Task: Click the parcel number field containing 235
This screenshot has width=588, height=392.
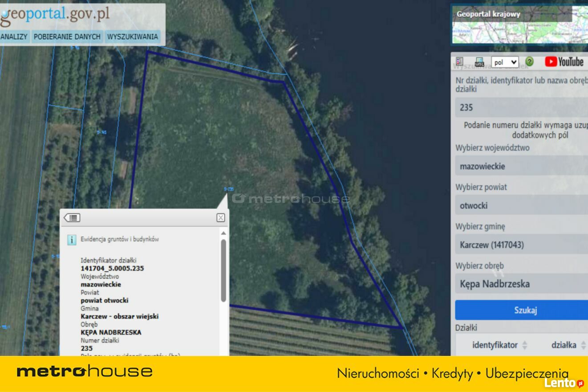Action: pyautogui.click(x=521, y=107)
